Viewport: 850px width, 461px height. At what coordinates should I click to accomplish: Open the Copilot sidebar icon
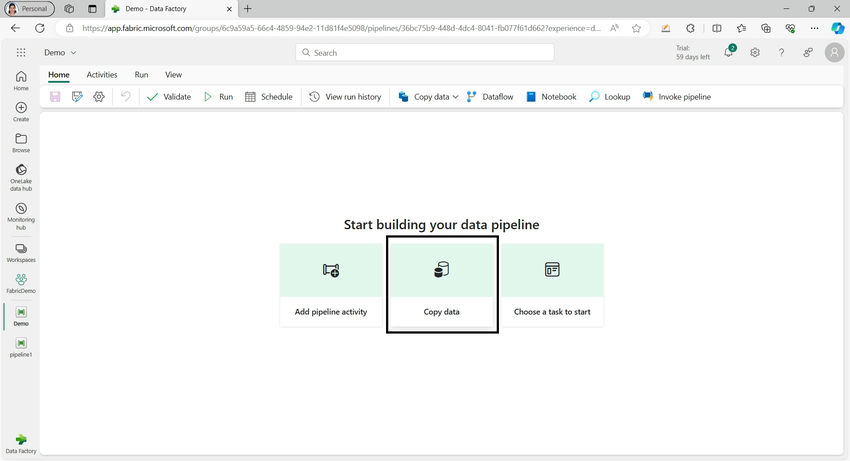click(x=838, y=28)
